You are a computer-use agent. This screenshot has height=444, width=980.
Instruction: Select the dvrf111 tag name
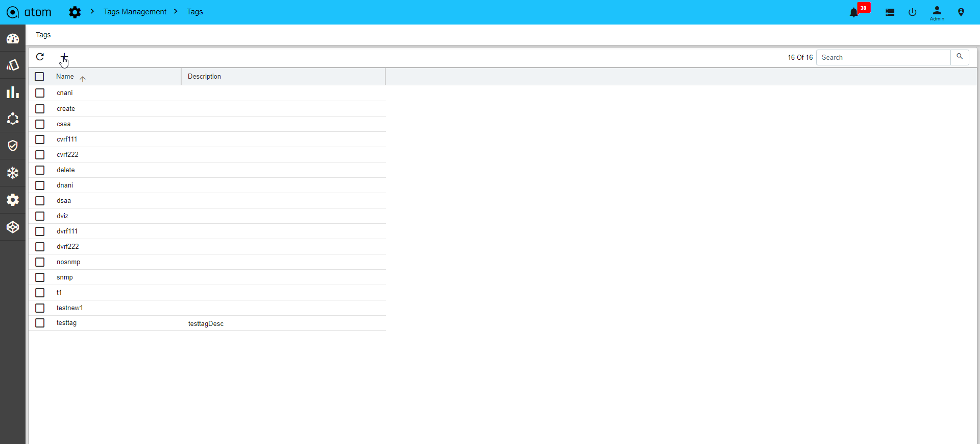click(67, 231)
